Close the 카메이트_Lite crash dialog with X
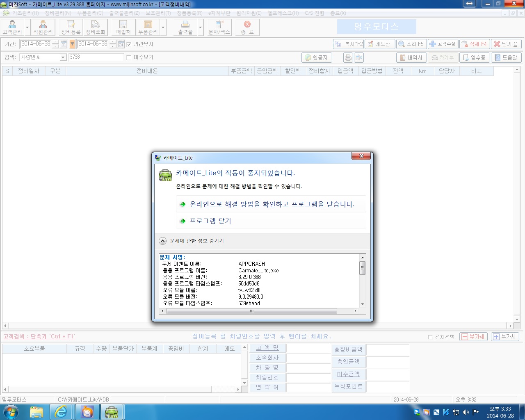 361,156
